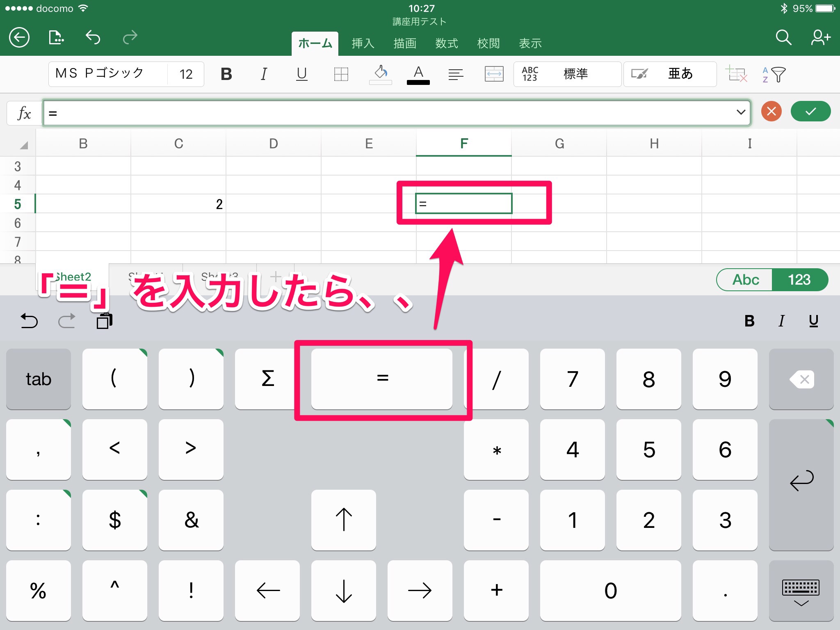
Task: Open the search magnifier icon
Action: [783, 38]
